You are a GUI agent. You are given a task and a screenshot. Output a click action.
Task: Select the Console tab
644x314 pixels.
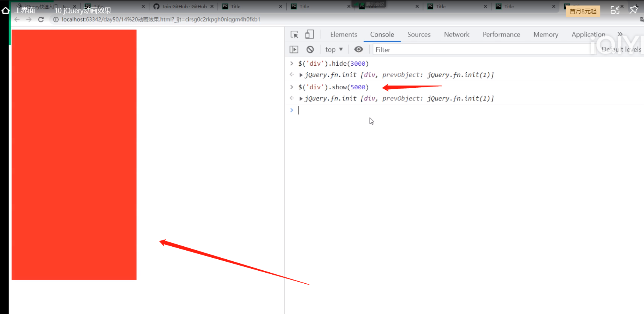pos(382,35)
